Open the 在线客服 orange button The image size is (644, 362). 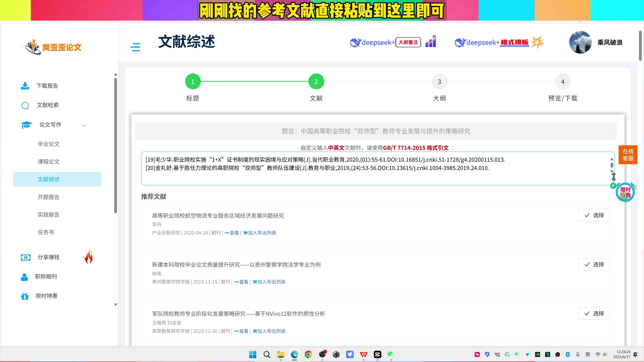coord(628,155)
